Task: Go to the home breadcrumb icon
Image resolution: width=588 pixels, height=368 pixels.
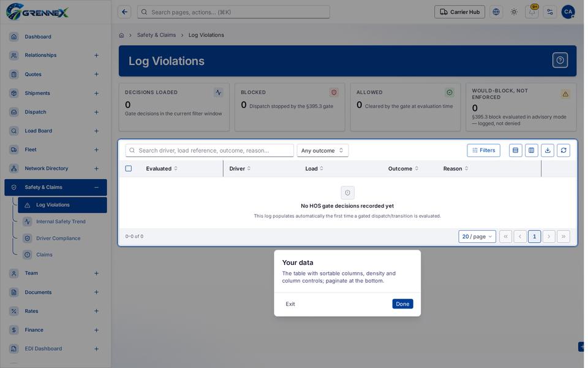Action: tap(121, 36)
